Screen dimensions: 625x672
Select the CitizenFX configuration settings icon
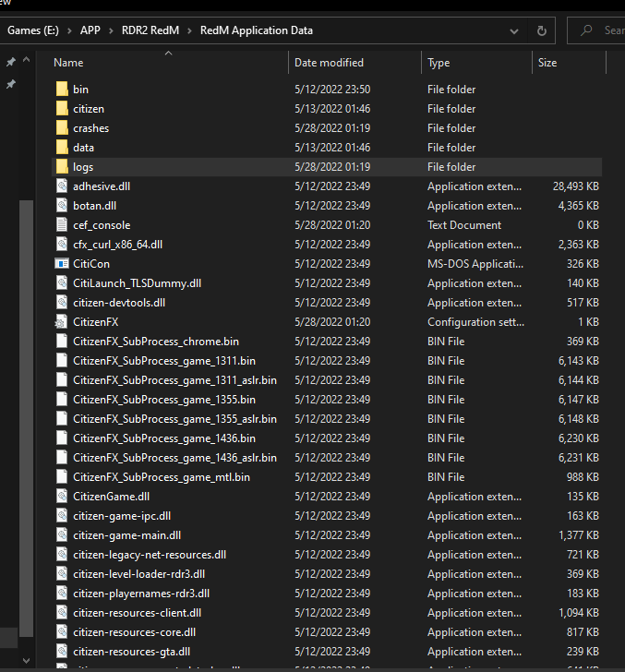click(x=61, y=322)
